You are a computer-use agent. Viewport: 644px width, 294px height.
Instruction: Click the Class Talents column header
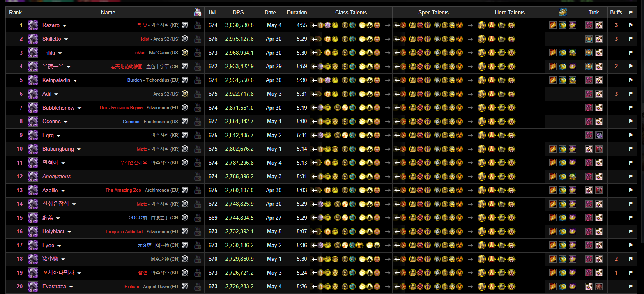tap(351, 12)
